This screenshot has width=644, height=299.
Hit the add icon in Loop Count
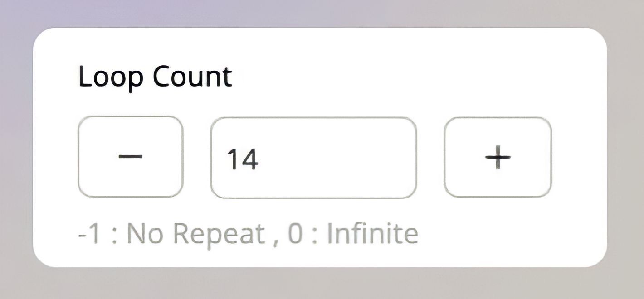click(x=498, y=157)
